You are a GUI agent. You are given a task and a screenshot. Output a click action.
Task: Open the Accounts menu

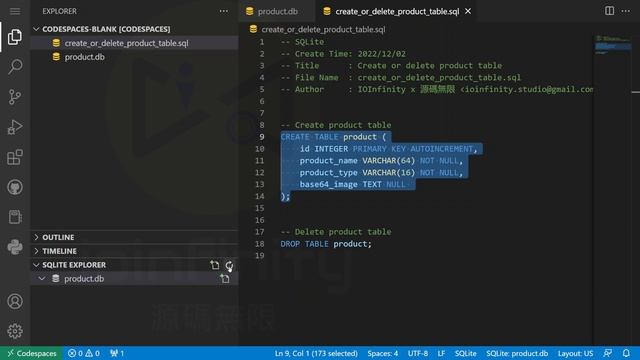click(15, 301)
